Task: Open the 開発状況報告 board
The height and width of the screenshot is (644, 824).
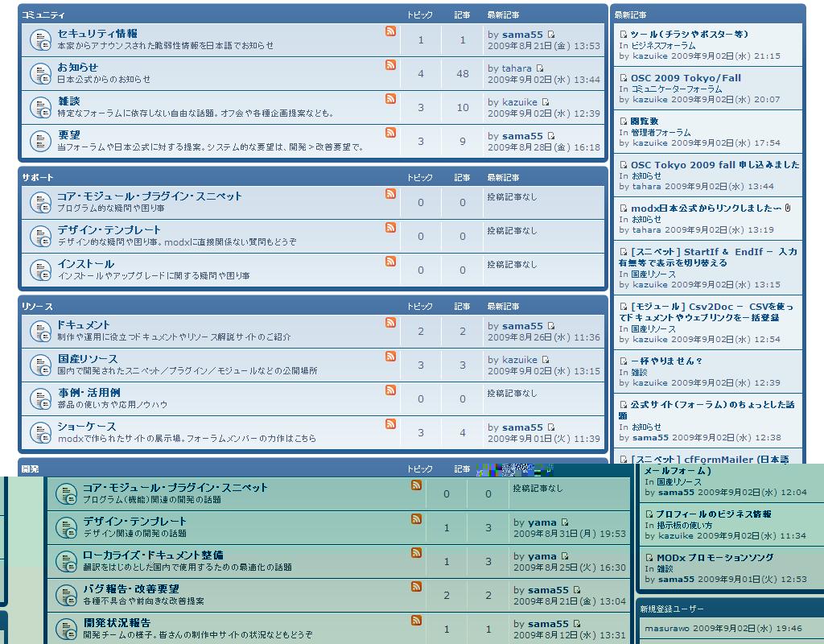Action: [117, 623]
